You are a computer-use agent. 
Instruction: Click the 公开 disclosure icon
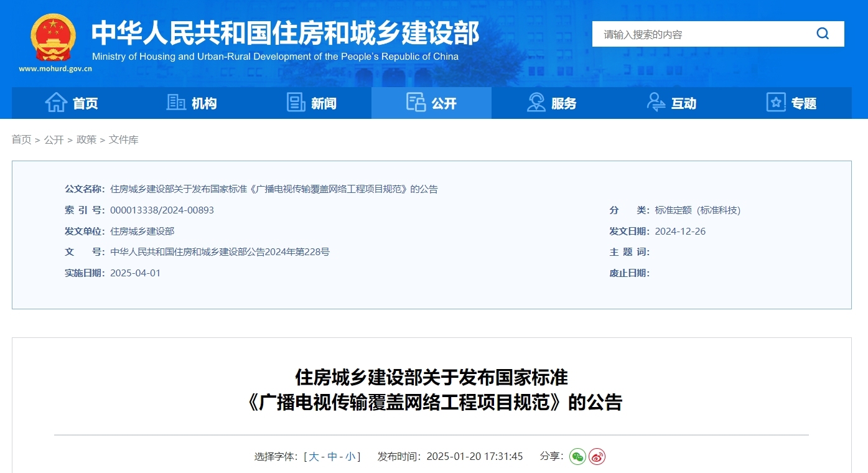pyautogui.click(x=416, y=102)
